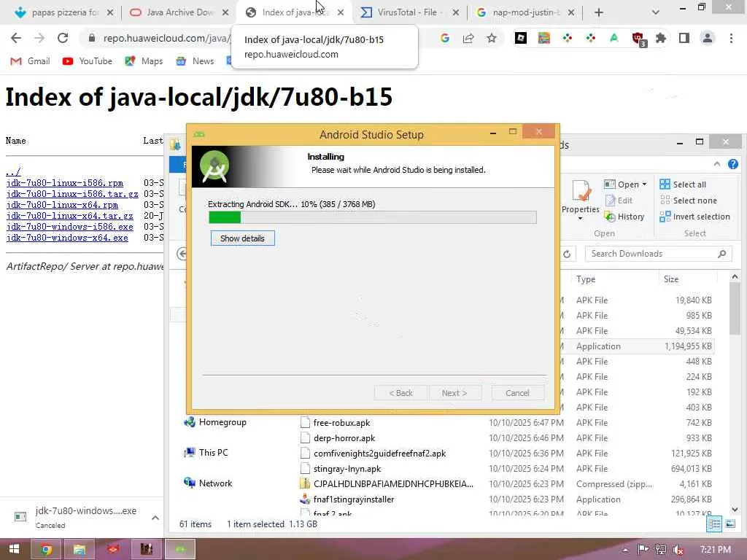Viewport: 747px width, 560px height.
Task: Click Cancel in Android Studio Setup
Action: (517, 393)
